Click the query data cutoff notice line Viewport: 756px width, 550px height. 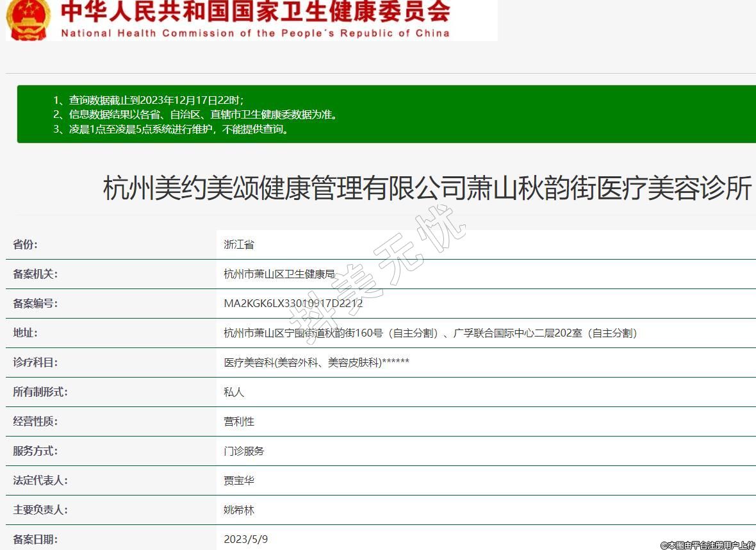(x=148, y=100)
